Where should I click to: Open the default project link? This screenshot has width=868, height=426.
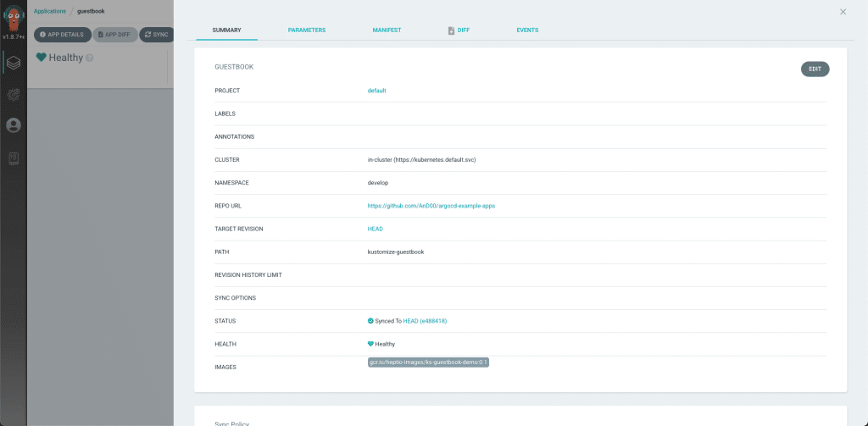pyautogui.click(x=377, y=91)
